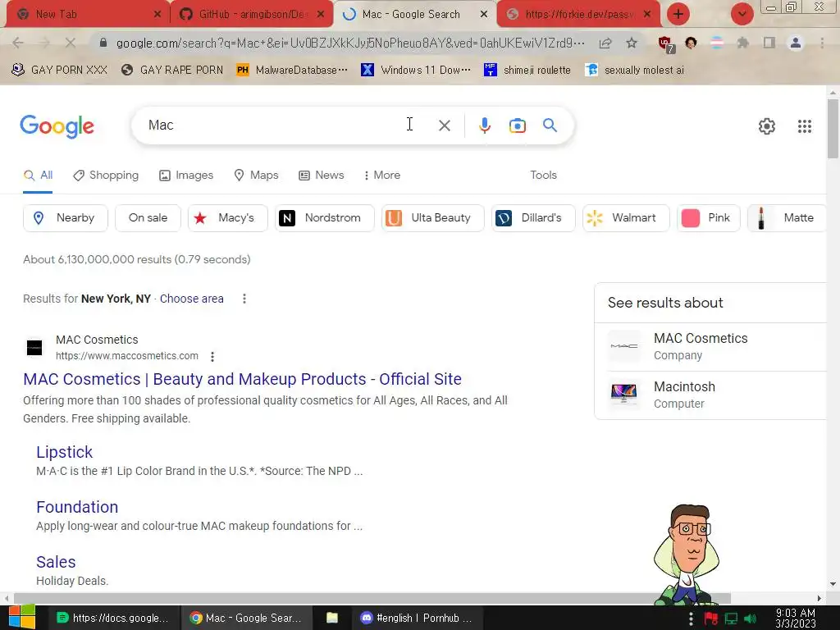The width and height of the screenshot is (840, 630).
Task: Click the site lock icon in address bar
Action: [103, 43]
